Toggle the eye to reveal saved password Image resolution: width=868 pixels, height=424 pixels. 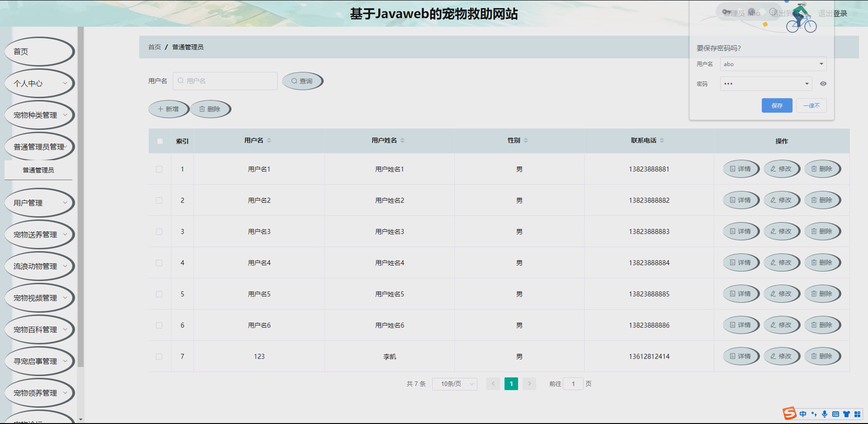point(824,84)
